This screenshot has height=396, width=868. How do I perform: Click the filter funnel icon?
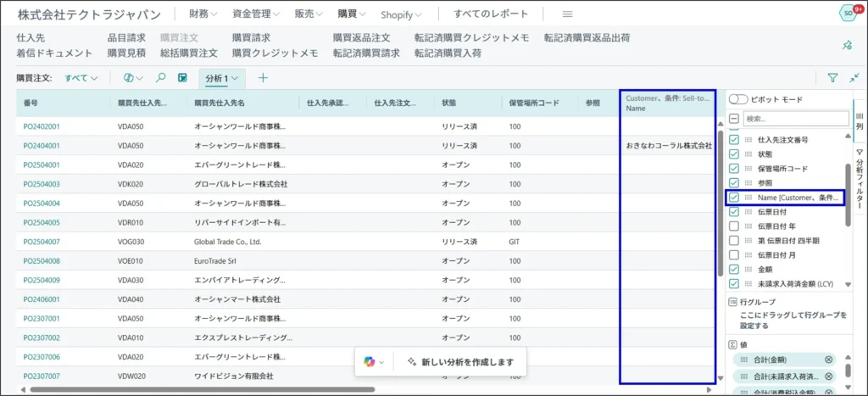[832, 78]
